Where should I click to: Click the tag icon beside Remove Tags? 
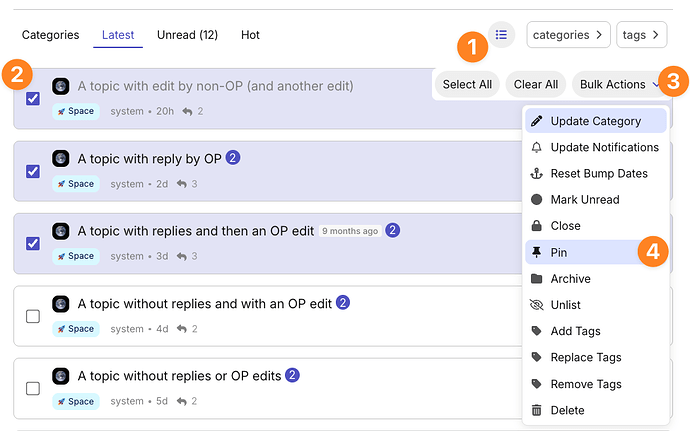pos(536,384)
